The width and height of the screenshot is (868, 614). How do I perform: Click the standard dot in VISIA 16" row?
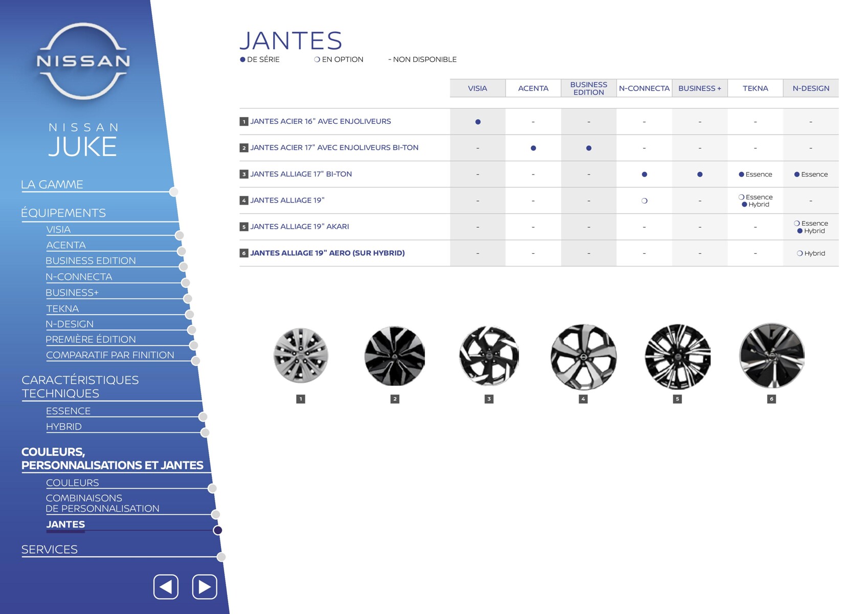click(478, 122)
